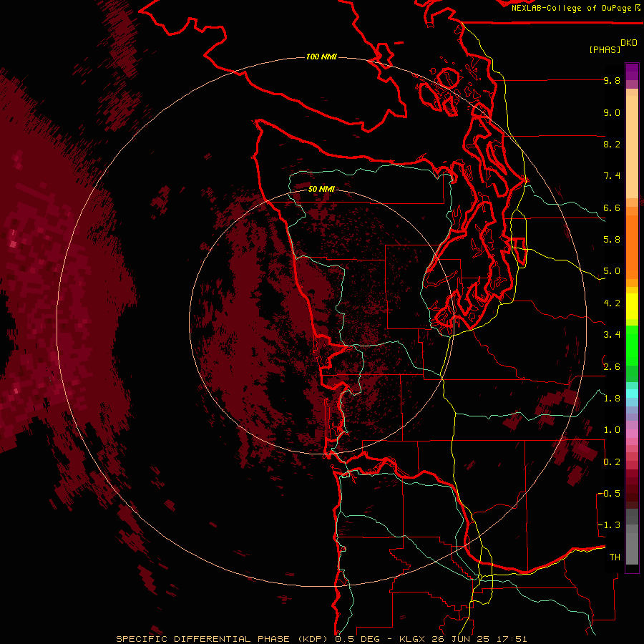Click the 4.2 value on the color scale
The image size is (644, 644).
[612, 303]
